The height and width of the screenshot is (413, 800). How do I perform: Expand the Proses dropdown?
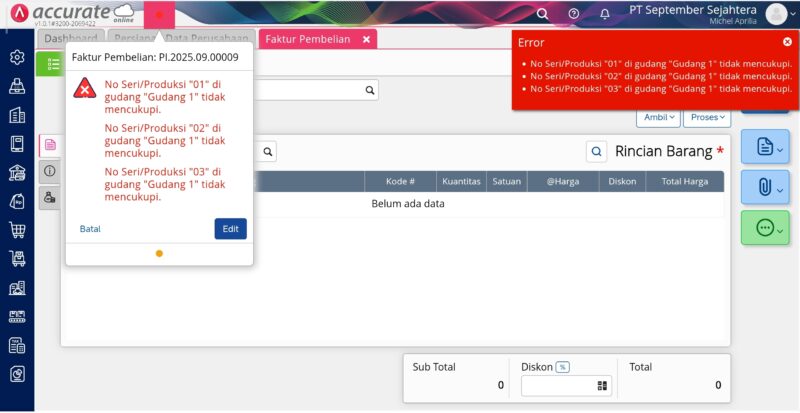click(x=710, y=117)
